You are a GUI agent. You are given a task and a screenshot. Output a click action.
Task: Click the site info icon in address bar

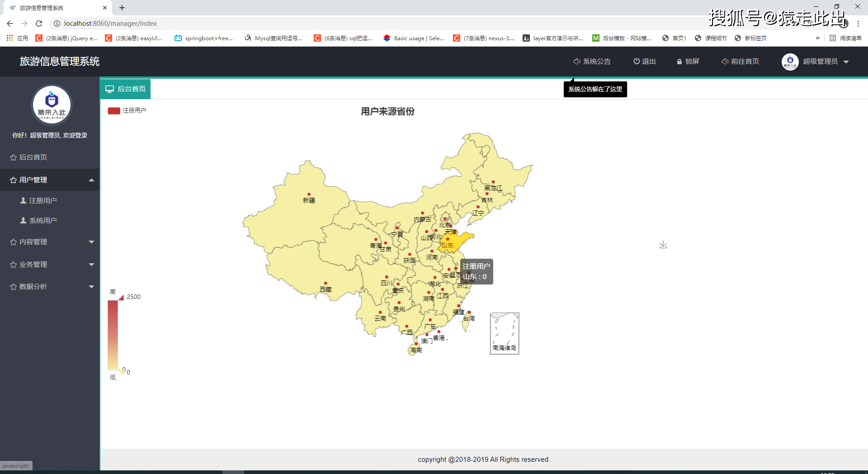(x=57, y=24)
